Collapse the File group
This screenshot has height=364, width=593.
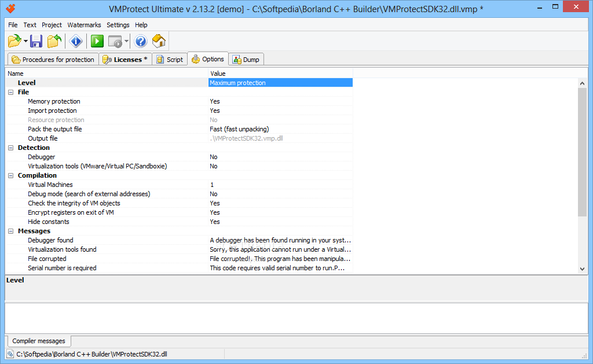[x=11, y=92]
